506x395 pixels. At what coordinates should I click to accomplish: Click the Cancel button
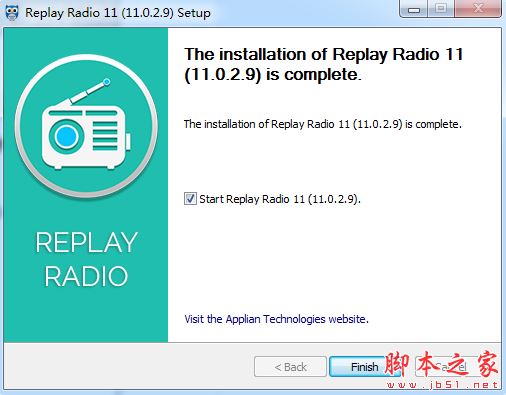click(450, 367)
